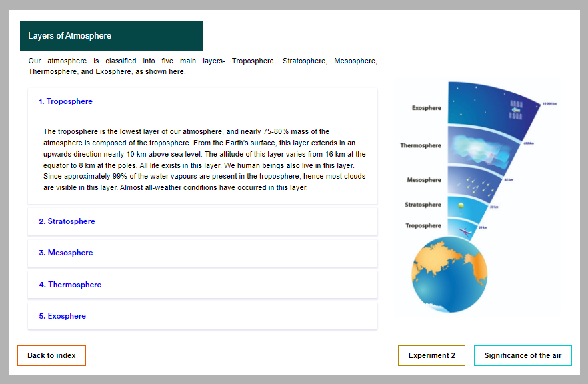Expand the 5. Exosphere section
Screen dimensions: 588x384
coord(203,316)
